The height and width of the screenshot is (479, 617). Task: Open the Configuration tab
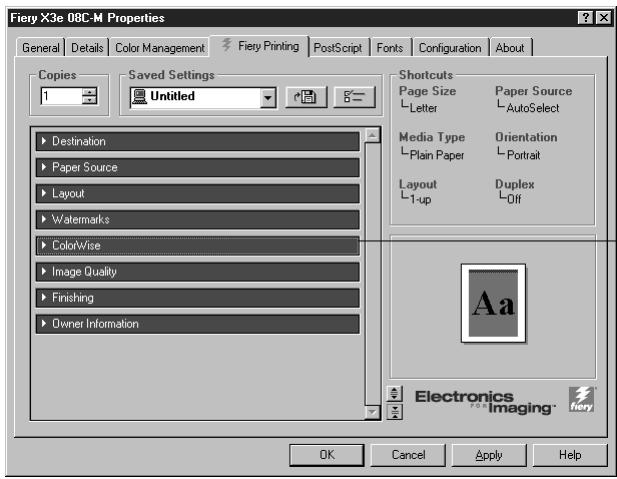pyautogui.click(x=450, y=48)
